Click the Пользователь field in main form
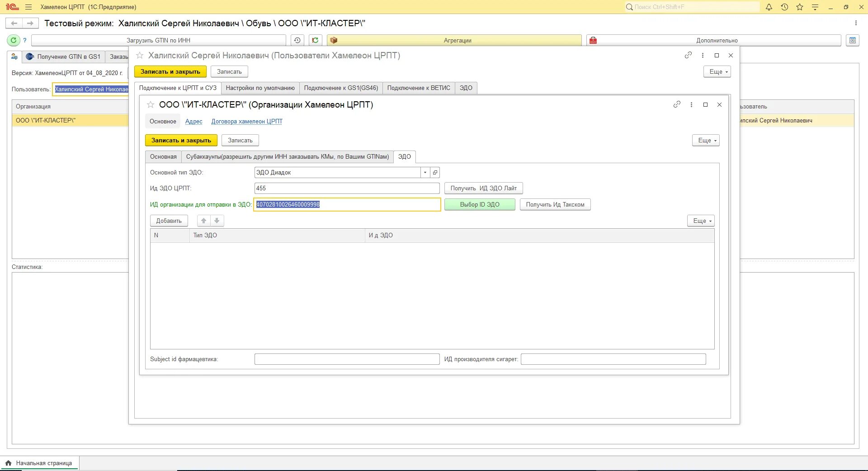The image size is (868, 471). click(x=91, y=89)
